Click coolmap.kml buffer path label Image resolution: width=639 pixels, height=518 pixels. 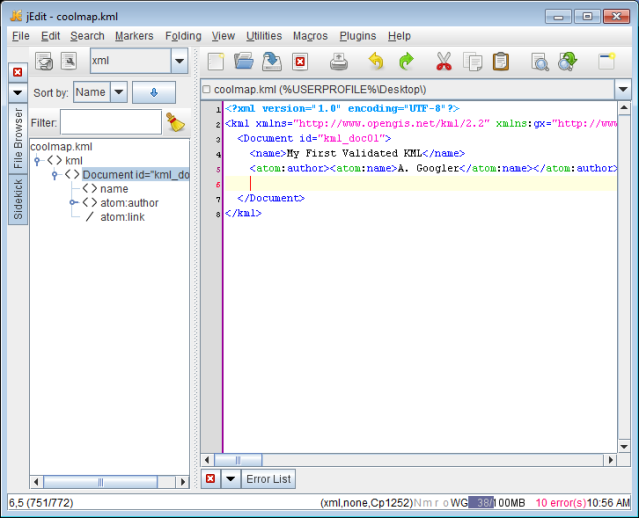pos(320,89)
